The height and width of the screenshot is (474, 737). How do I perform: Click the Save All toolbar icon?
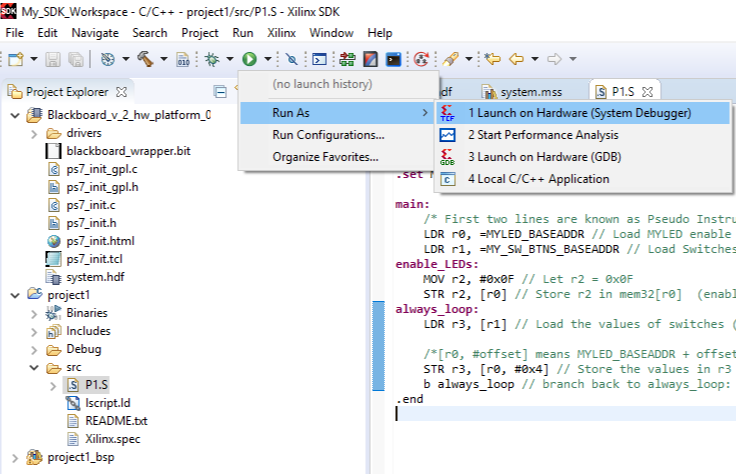point(76,59)
